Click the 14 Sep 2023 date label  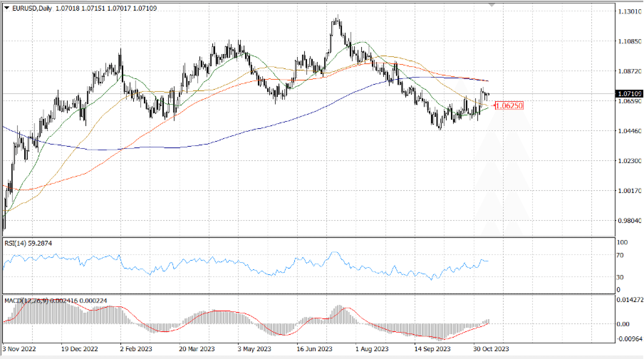pos(432,349)
